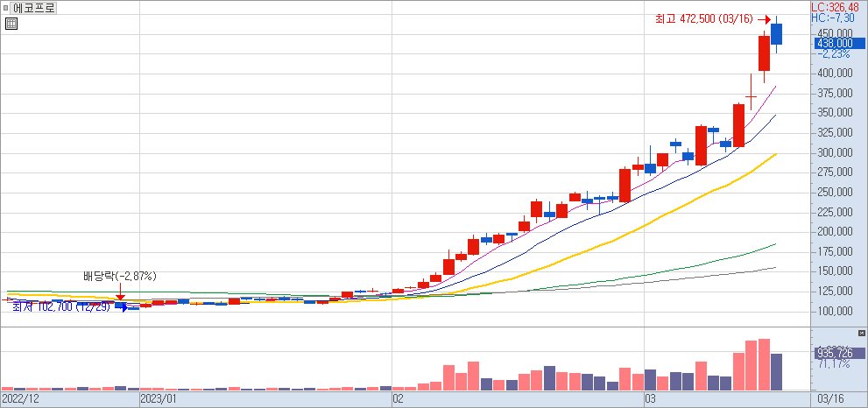Click the 350,000 price axis label
This screenshot has height=408, width=868.
pos(836,113)
